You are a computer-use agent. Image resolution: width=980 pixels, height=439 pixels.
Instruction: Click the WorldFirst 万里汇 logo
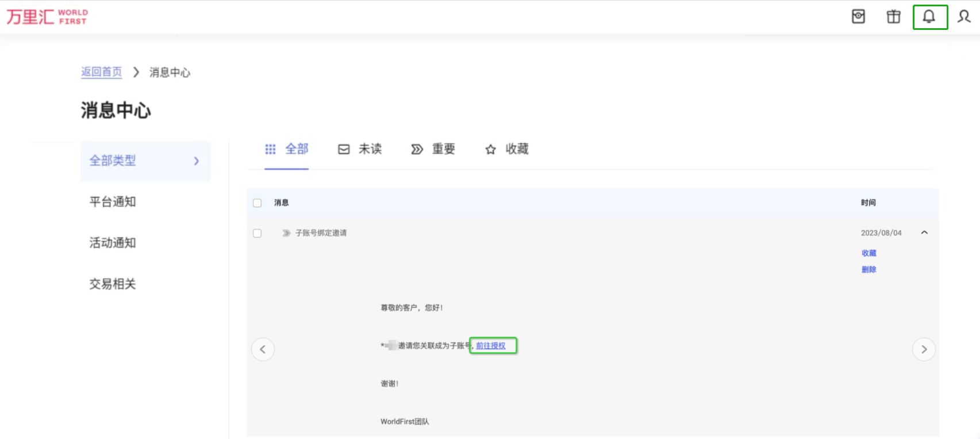click(x=47, y=17)
